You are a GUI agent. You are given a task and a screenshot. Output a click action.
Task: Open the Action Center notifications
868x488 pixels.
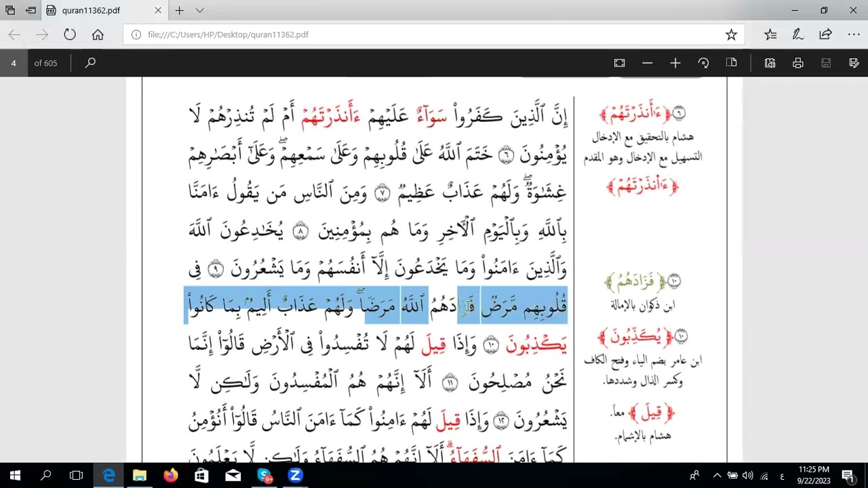[848, 476]
